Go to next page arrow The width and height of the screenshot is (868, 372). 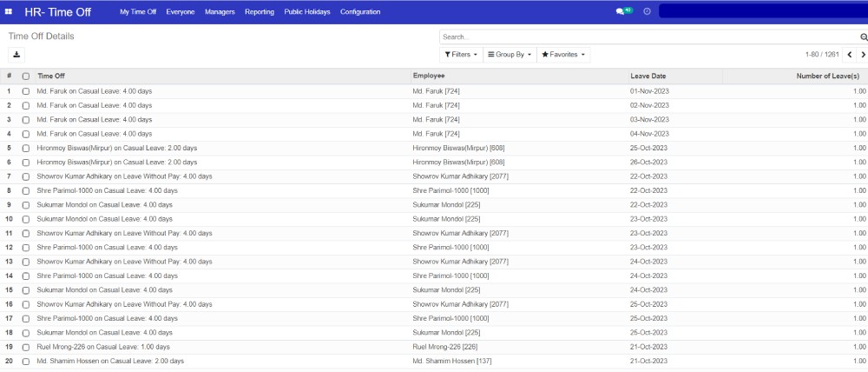(x=863, y=55)
